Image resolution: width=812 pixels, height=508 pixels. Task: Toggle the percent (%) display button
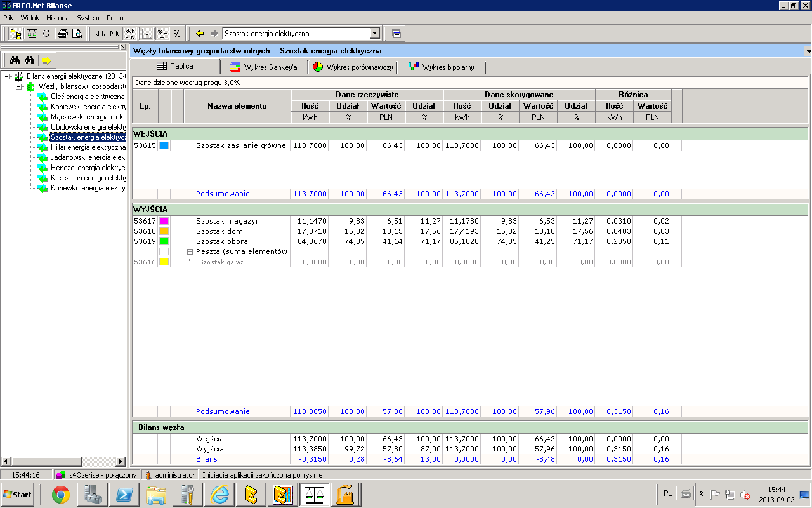[x=177, y=34]
